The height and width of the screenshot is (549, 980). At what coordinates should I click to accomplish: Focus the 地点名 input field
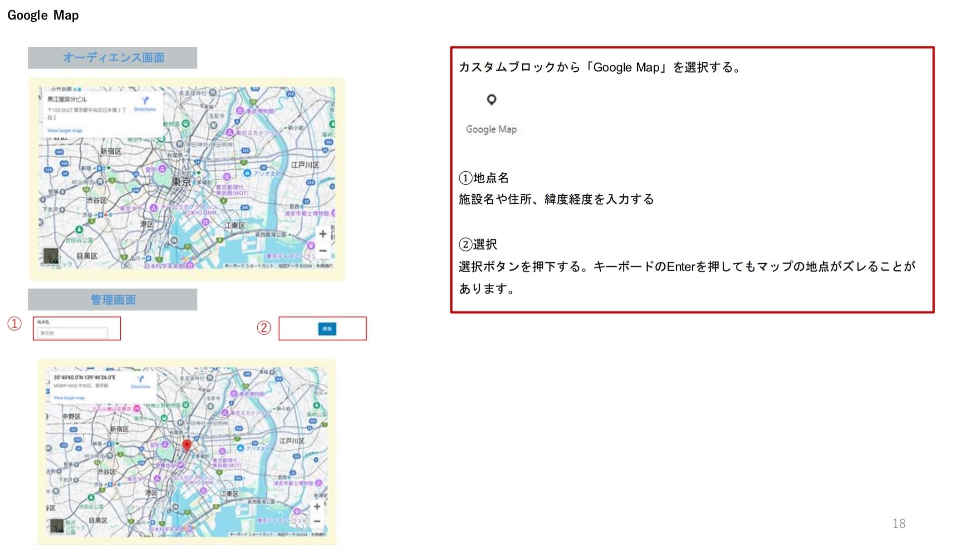pyautogui.click(x=73, y=333)
